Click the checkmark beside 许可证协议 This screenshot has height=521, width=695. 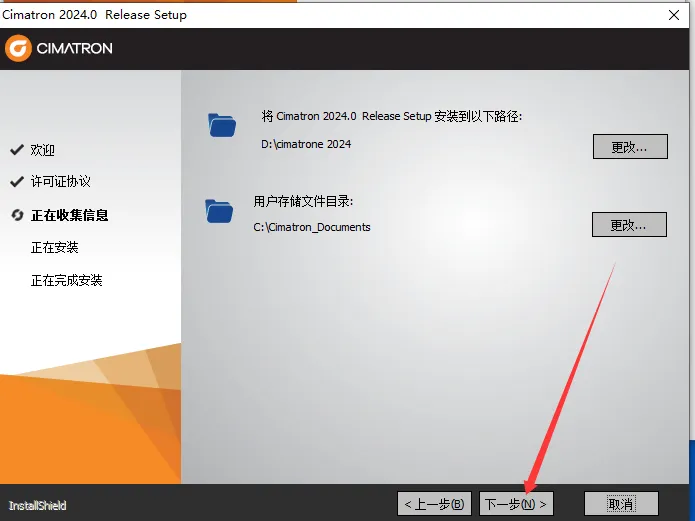(17, 181)
